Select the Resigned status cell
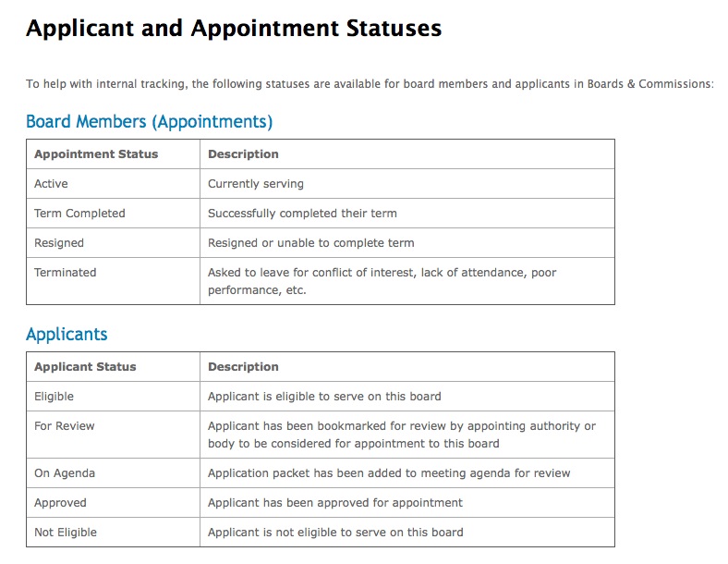This screenshot has width=728, height=564. (x=59, y=243)
